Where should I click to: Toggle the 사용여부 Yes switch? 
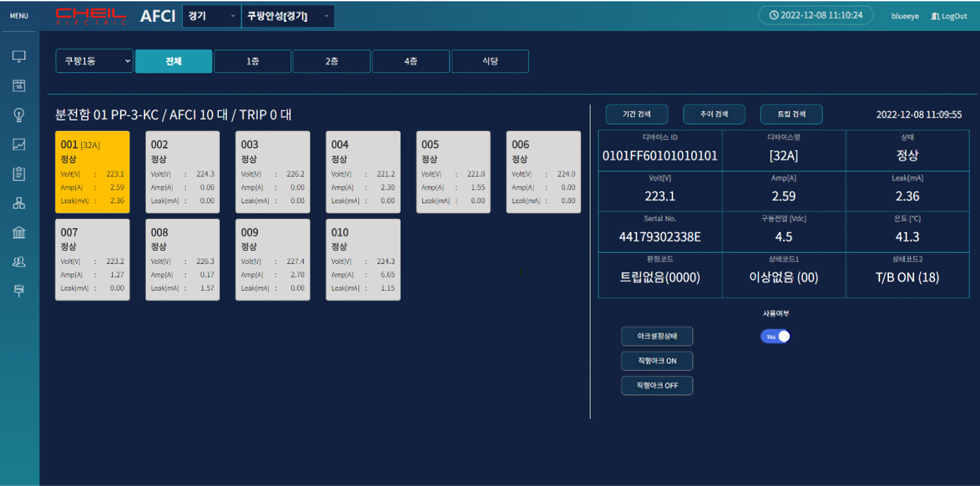click(x=775, y=336)
